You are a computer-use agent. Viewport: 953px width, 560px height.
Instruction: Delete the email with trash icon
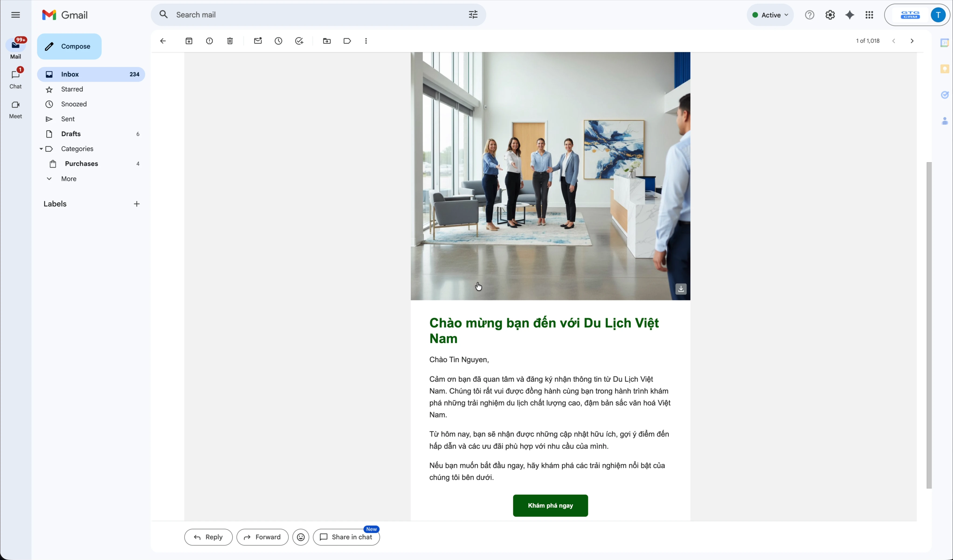point(230,41)
